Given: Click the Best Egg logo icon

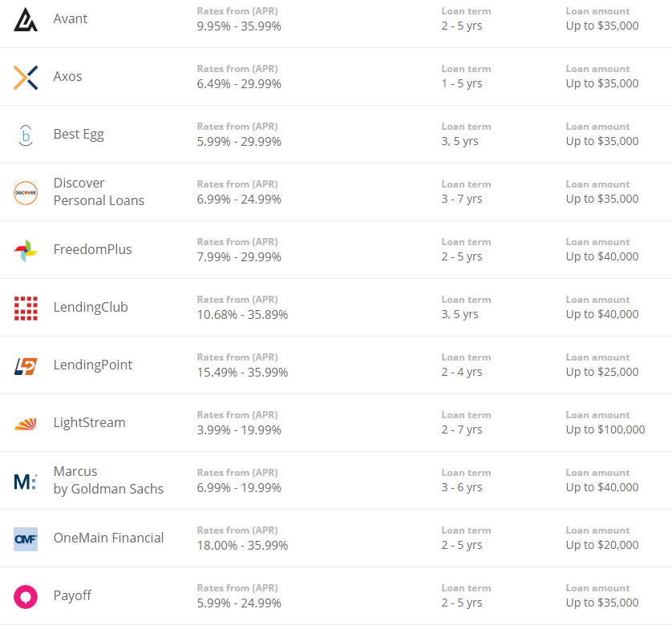Looking at the screenshot, I should pyautogui.click(x=26, y=135).
